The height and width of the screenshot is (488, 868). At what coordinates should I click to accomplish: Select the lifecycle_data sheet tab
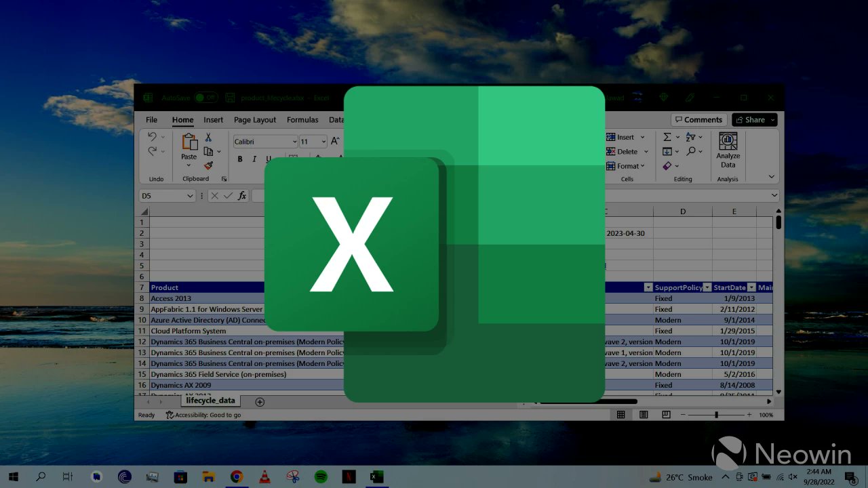point(210,400)
